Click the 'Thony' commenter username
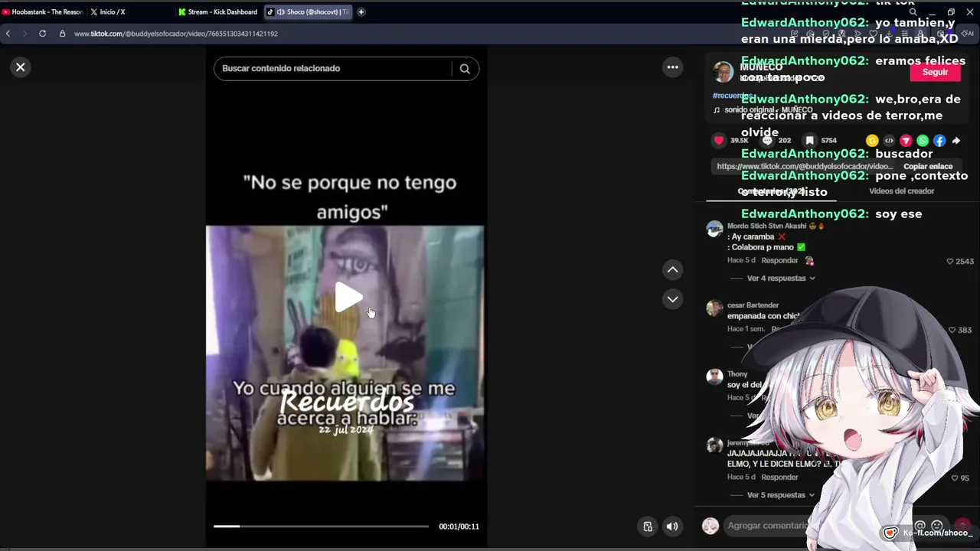This screenshot has width=980, height=551. click(x=737, y=374)
